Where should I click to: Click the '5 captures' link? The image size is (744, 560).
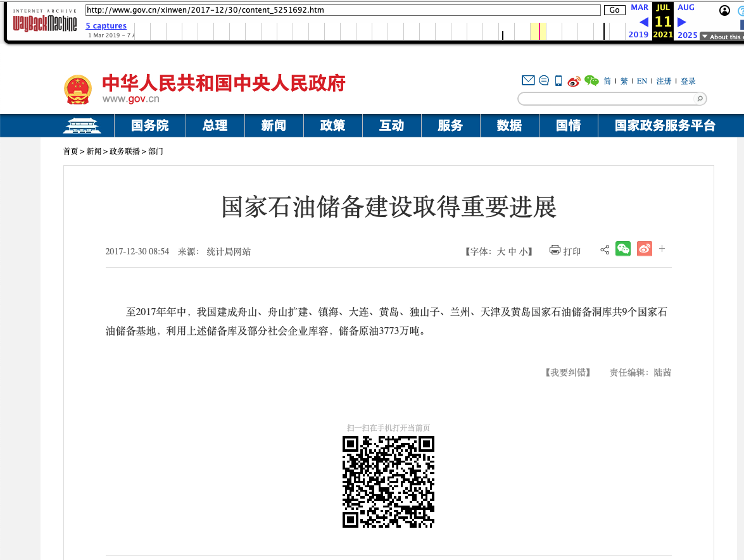(106, 26)
